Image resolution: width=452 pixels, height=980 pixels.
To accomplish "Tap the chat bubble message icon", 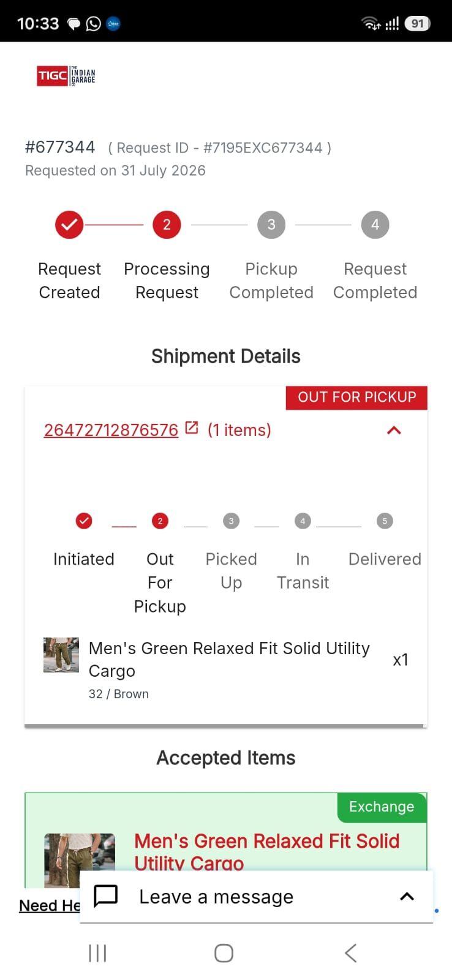I will [105, 896].
